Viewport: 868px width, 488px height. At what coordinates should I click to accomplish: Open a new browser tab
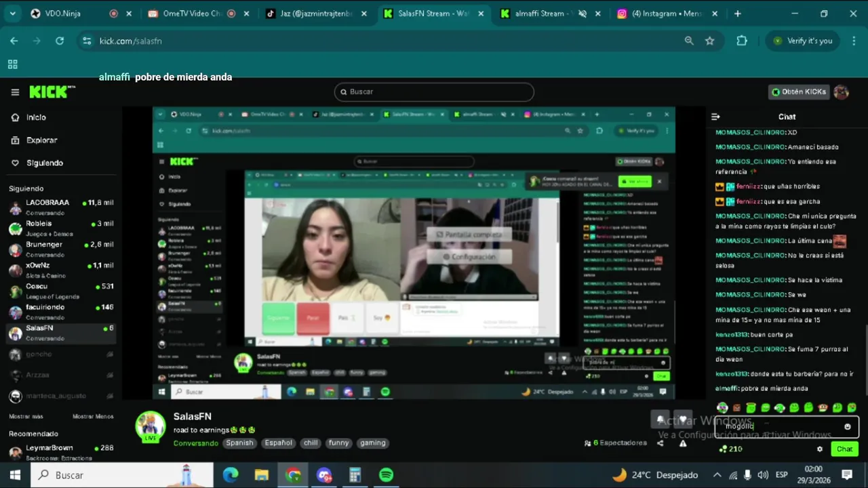point(738,14)
